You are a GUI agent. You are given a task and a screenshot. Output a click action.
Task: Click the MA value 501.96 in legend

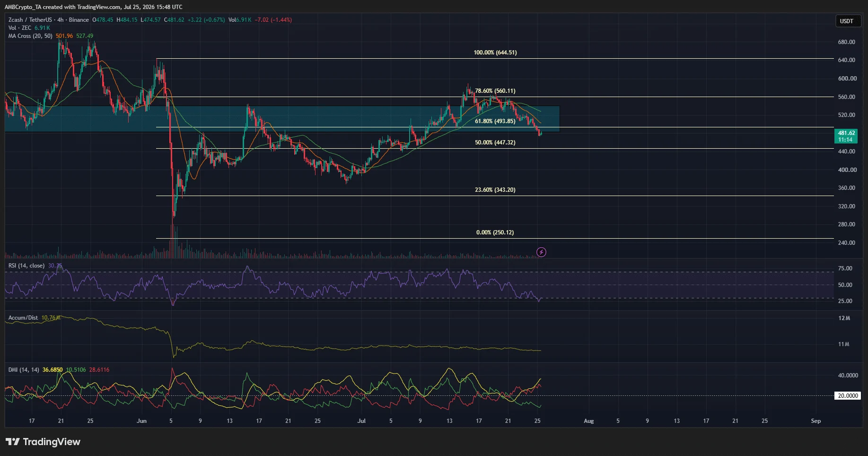point(64,36)
